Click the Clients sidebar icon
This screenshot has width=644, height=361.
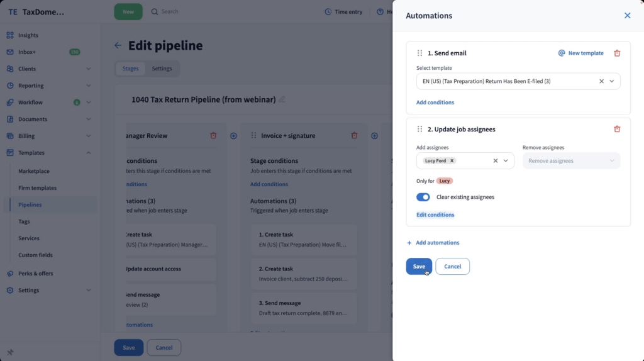[x=10, y=69]
